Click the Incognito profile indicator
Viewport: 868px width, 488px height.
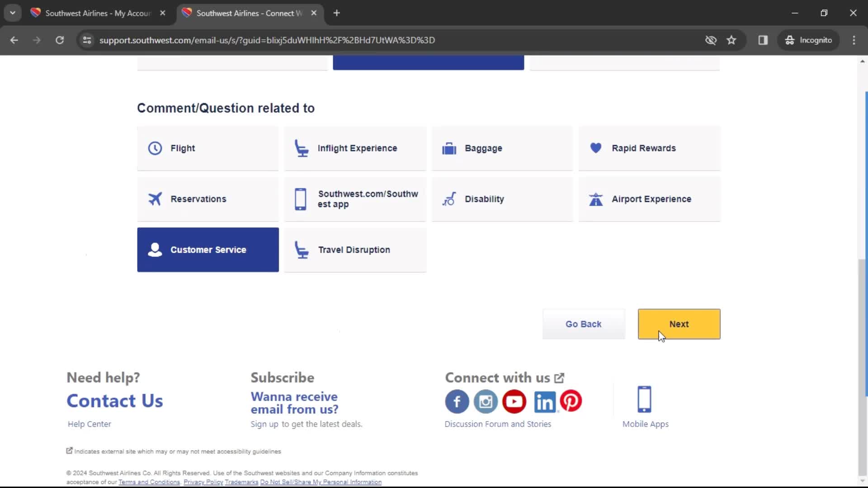coord(808,40)
